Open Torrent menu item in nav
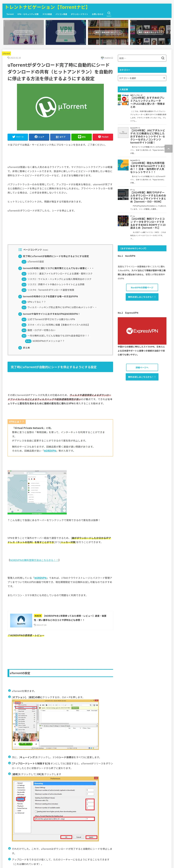 click(x=10, y=14)
